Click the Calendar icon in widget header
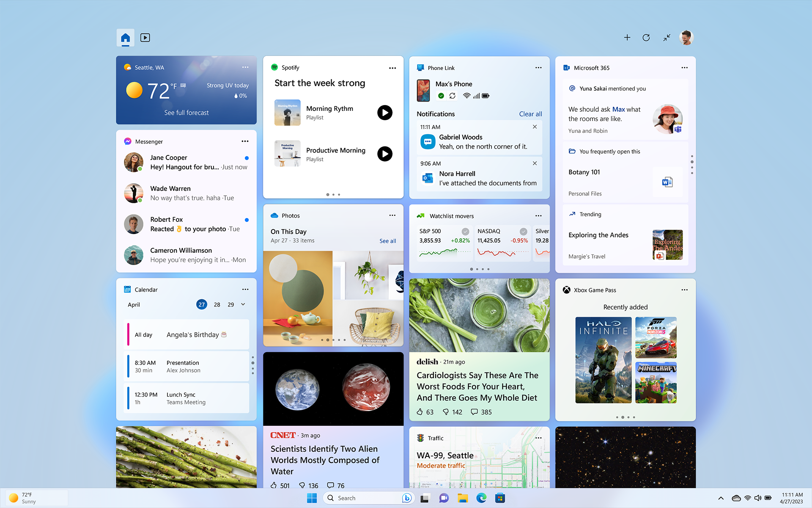This screenshot has height=508, width=812. (126, 289)
